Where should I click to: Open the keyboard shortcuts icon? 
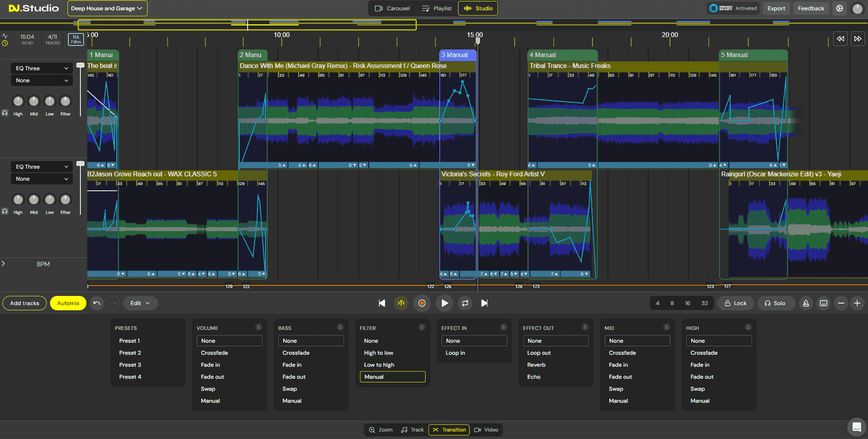point(824,303)
